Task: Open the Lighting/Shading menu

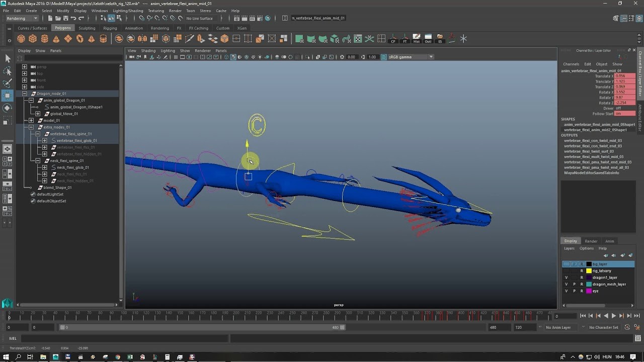Action: pyautogui.click(x=128, y=11)
